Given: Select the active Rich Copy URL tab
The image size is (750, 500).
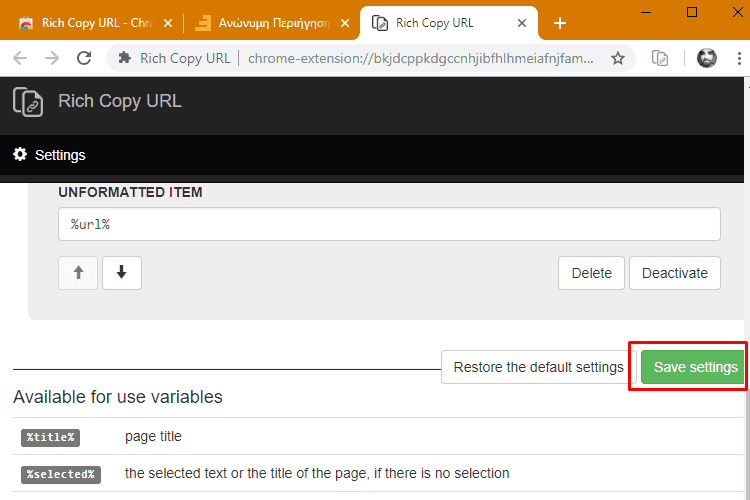Looking at the screenshot, I should pyautogui.click(x=449, y=23).
